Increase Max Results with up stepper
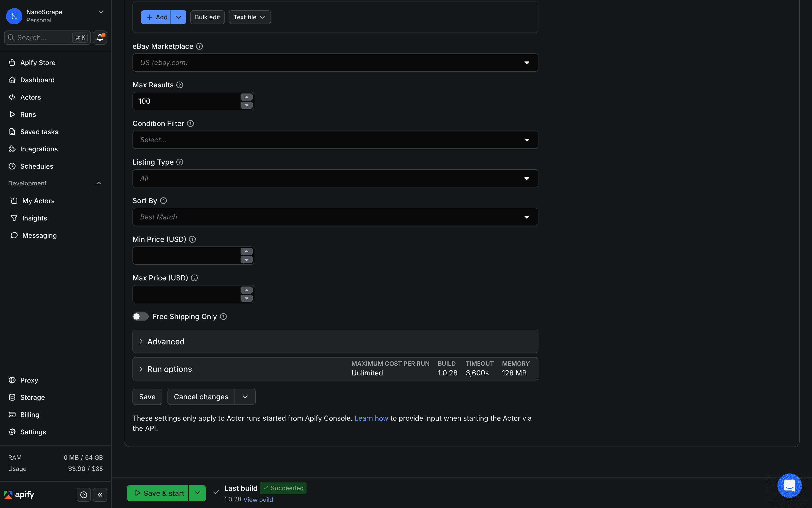Image resolution: width=812 pixels, height=508 pixels. (x=247, y=97)
